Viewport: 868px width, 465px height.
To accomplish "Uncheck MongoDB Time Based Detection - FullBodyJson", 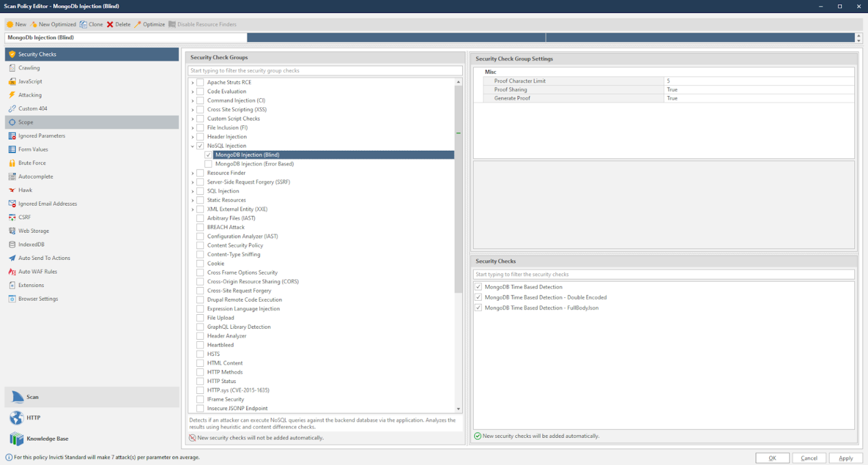I will point(478,307).
